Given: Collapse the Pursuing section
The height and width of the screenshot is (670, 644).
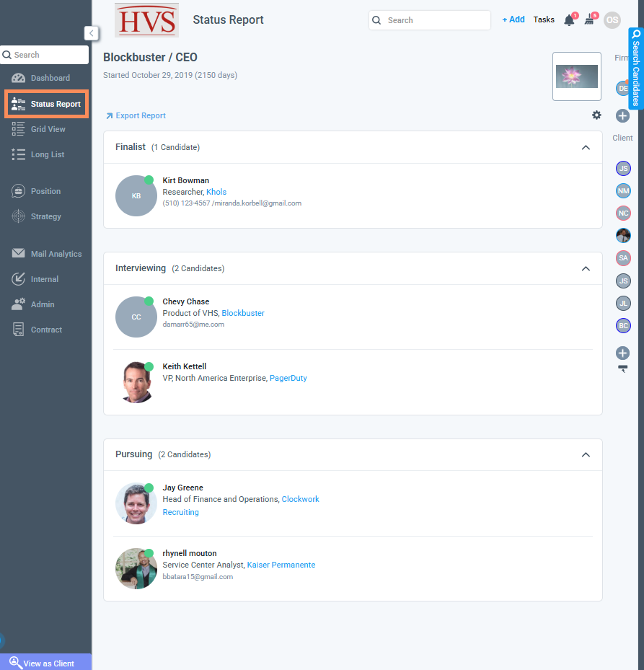Looking at the screenshot, I should (586, 454).
